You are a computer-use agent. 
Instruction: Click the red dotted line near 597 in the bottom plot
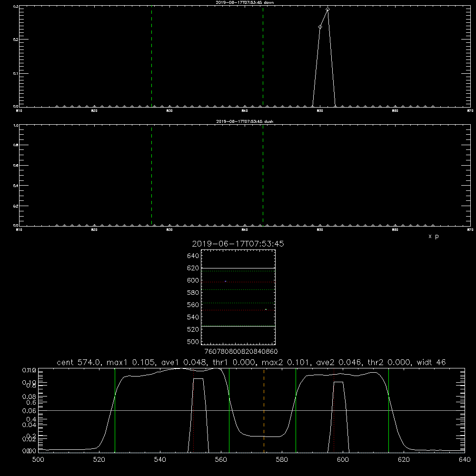click(334, 410)
